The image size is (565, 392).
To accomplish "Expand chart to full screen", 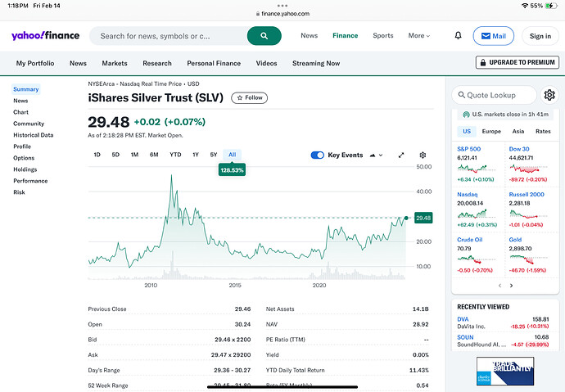I will click(401, 155).
